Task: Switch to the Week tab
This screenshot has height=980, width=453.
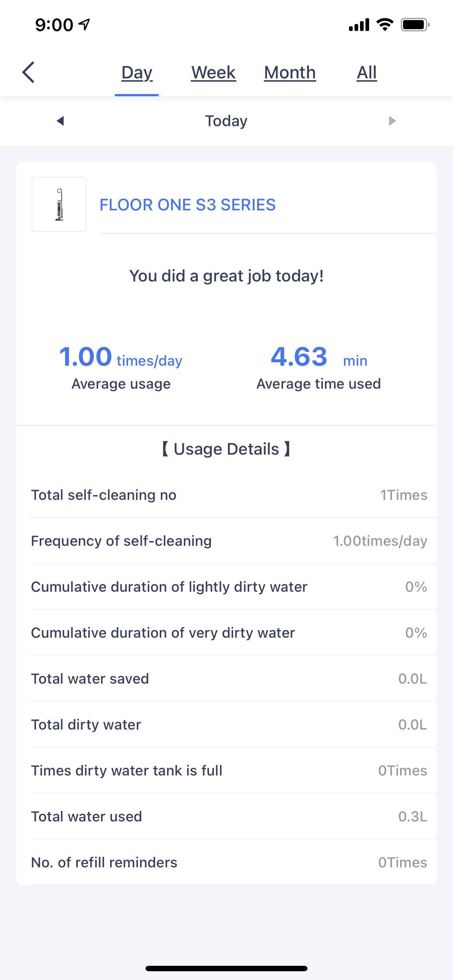Action: pyautogui.click(x=213, y=72)
